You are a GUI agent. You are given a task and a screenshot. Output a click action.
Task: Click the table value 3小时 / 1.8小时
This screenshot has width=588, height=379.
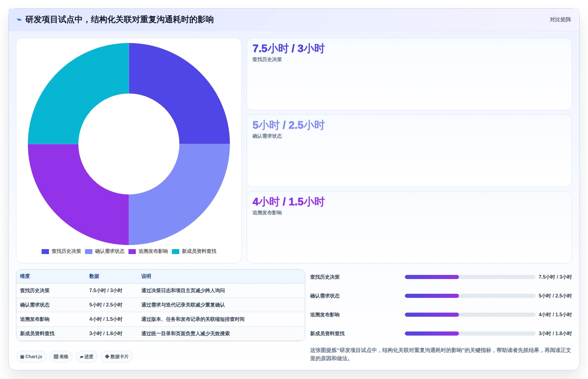(106, 334)
